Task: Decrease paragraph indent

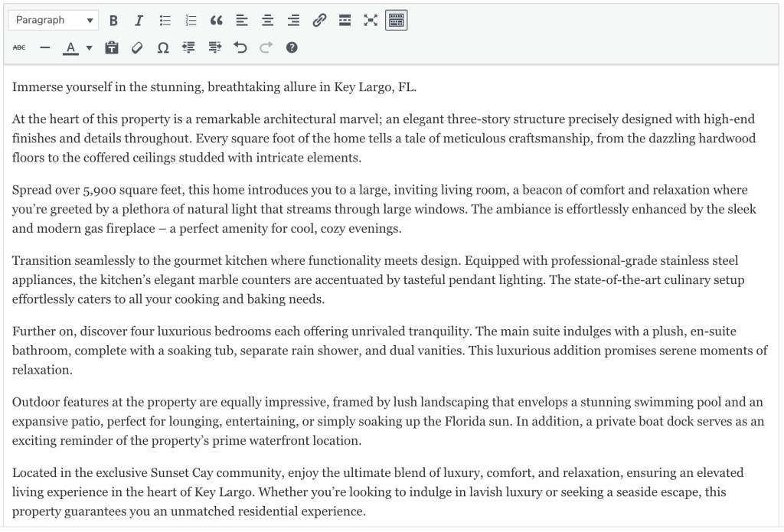Action: (x=188, y=47)
